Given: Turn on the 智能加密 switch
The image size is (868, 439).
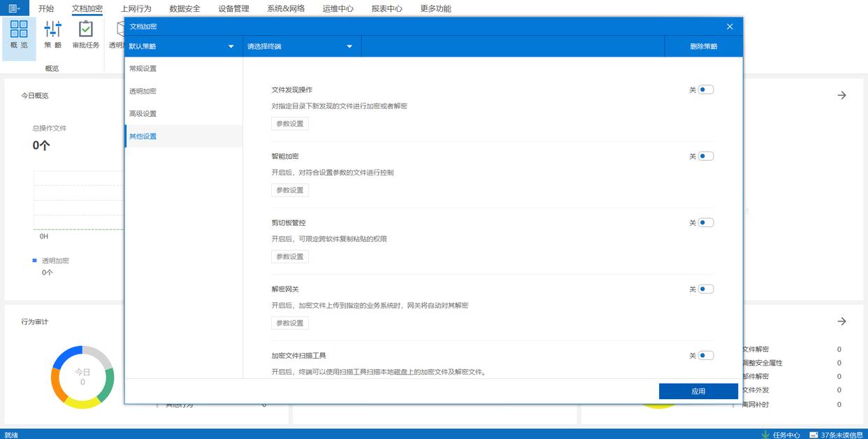Looking at the screenshot, I should pyautogui.click(x=706, y=156).
